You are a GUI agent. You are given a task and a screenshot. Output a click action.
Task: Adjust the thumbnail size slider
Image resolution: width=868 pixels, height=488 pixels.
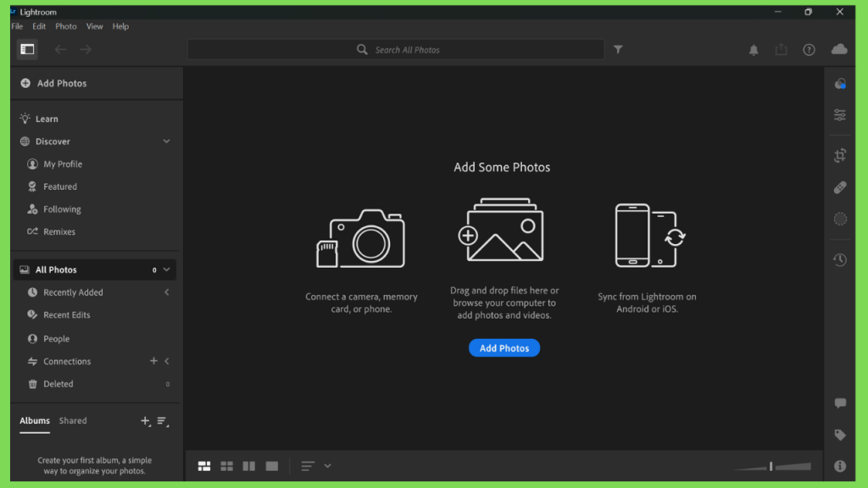point(771,467)
